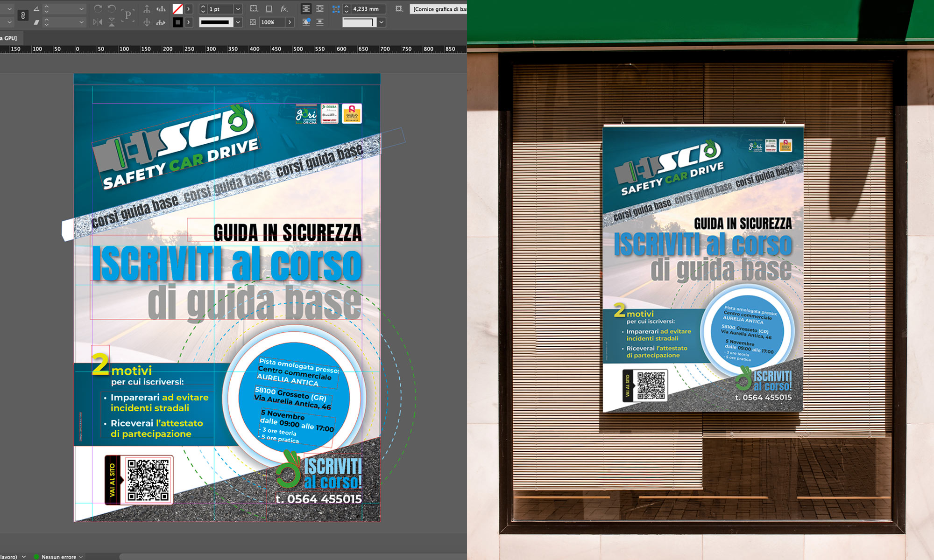934x560 pixels.
Task: Select the previous object icon
Action: (x=161, y=9)
